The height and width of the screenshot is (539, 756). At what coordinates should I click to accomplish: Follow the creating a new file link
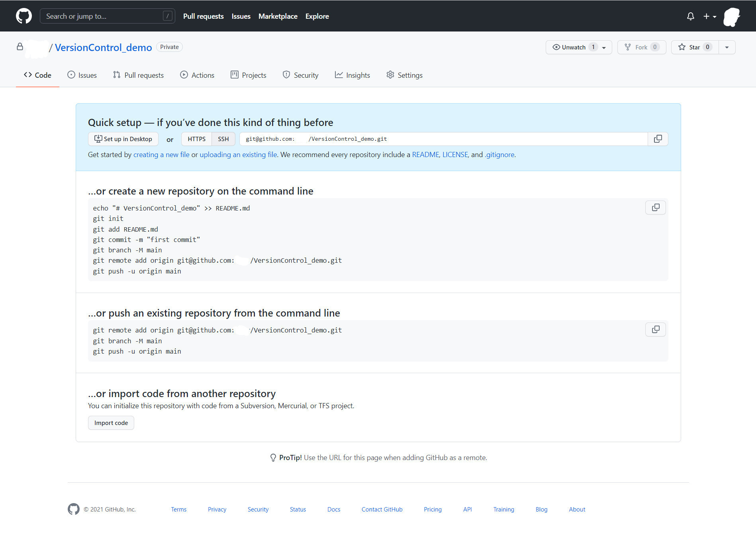click(x=161, y=155)
